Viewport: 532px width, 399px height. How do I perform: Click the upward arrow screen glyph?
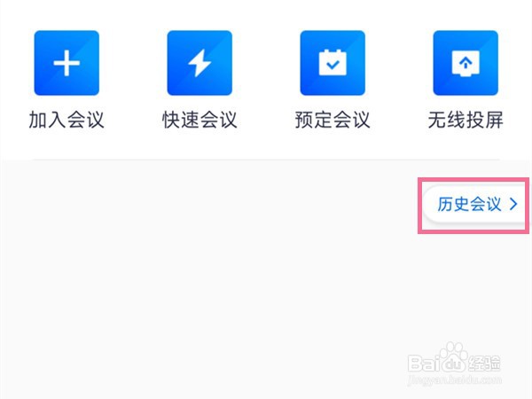[x=465, y=64]
